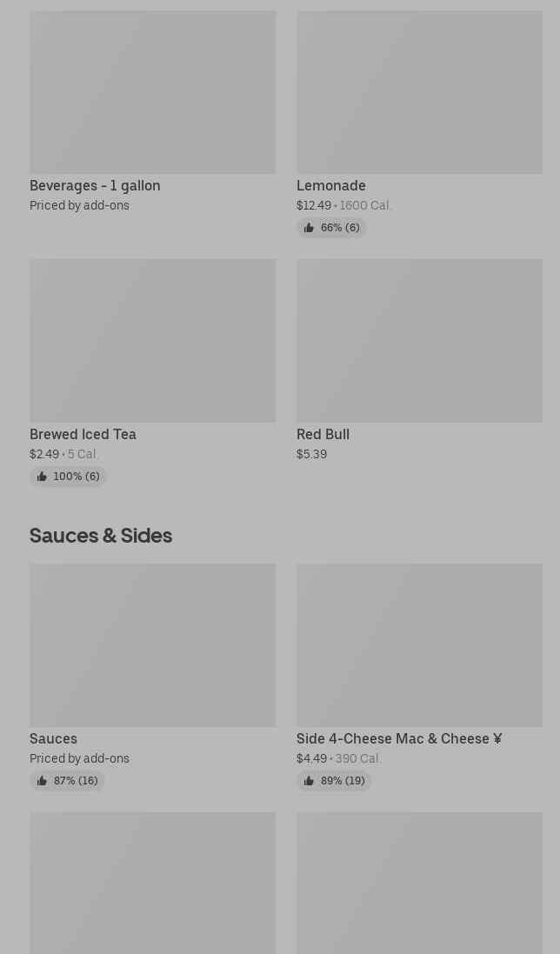The image size is (560, 954).
Task: Open the Brewed Iced Tea image
Action: (152, 340)
